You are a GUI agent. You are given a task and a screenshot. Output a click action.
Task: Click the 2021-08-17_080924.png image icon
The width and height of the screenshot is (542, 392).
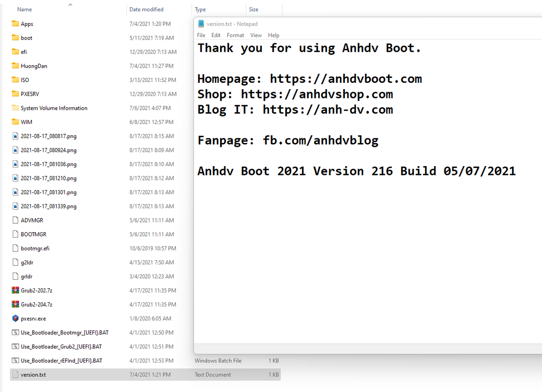point(15,150)
